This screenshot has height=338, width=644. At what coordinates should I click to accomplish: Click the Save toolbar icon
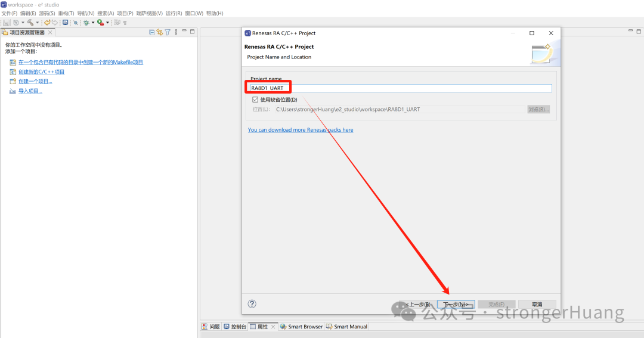[x=6, y=23]
